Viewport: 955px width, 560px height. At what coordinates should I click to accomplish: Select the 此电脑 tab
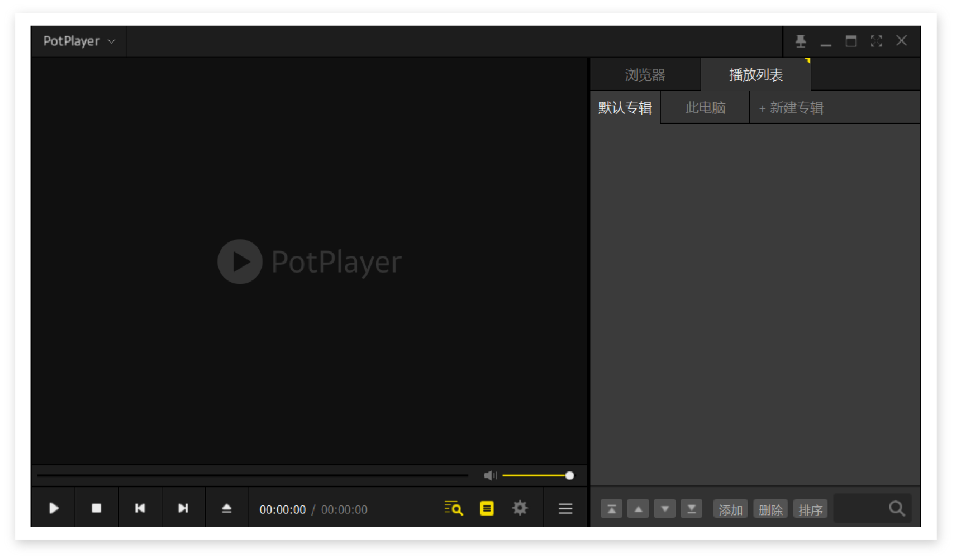click(705, 107)
